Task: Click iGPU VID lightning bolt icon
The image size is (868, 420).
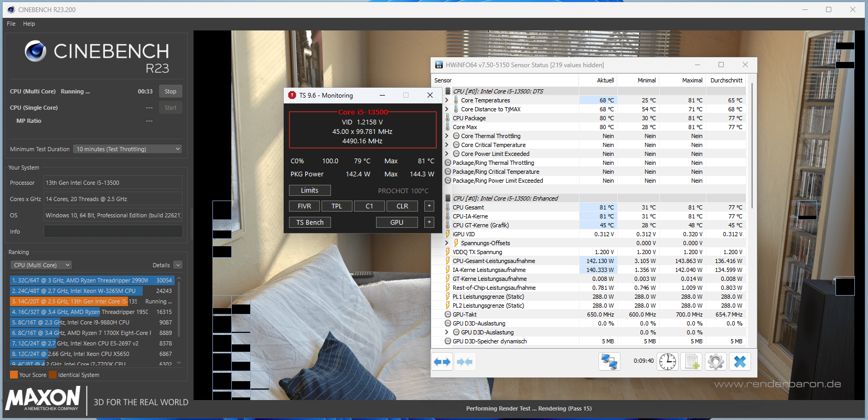Action: click(447, 234)
